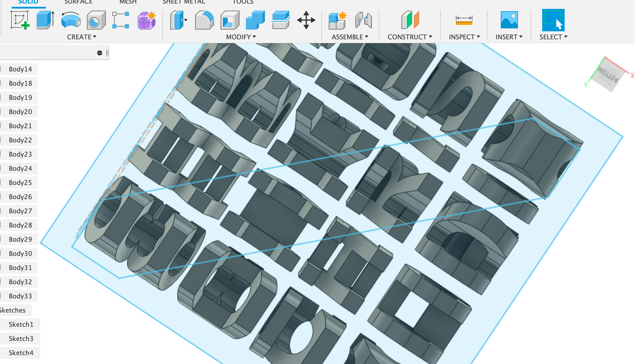Expand the ASSEMBLE dropdown
Viewport: 635px width, 364px height.
pos(350,37)
